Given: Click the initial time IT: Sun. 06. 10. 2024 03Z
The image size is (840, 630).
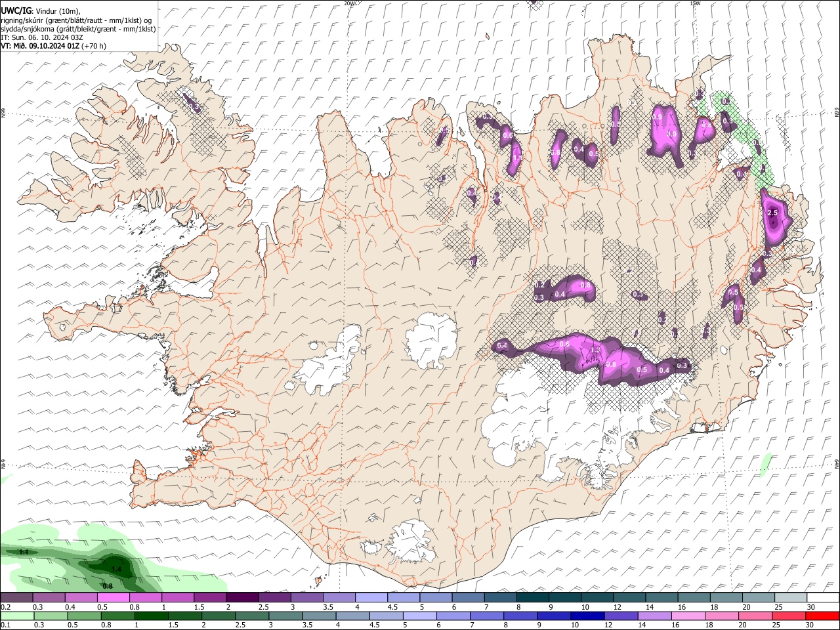Looking at the screenshot, I should [41, 37].
